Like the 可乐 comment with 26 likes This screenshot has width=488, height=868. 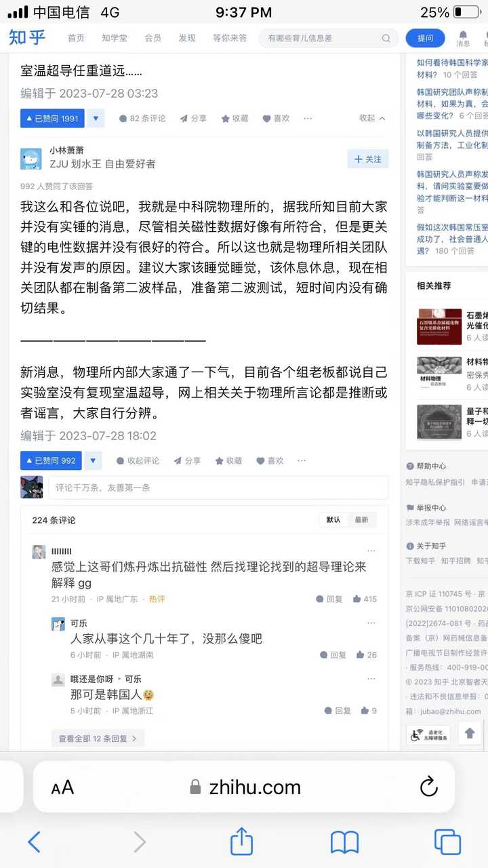(365, 655)
